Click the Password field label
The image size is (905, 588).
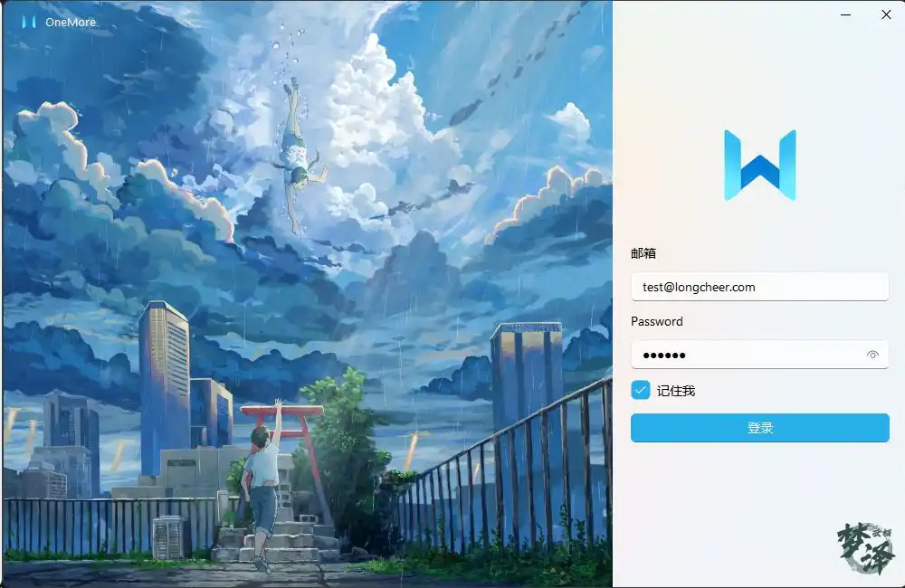pos(657,321)
